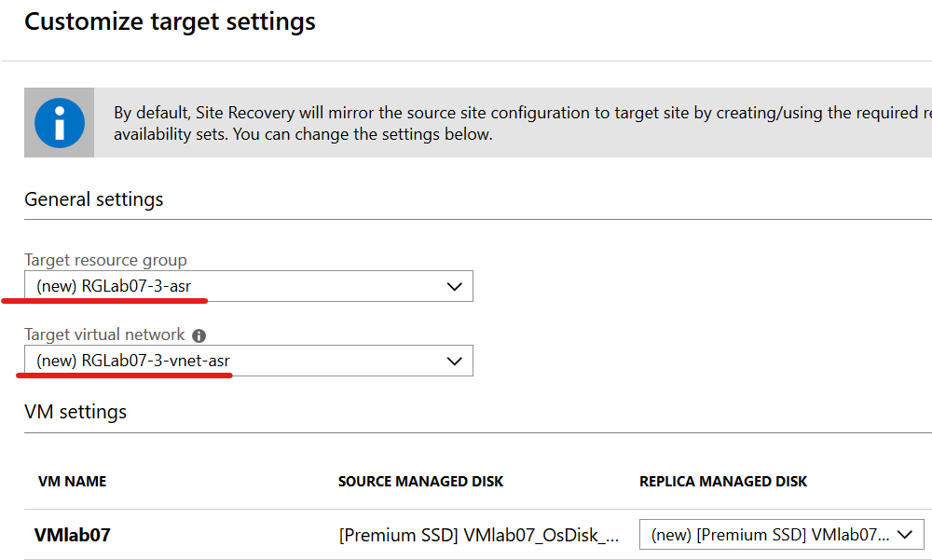Viewport: 932px width, 560px height.
Task: Click the SOURCE MANAGED DISK column header
Action: click(420, 482)
